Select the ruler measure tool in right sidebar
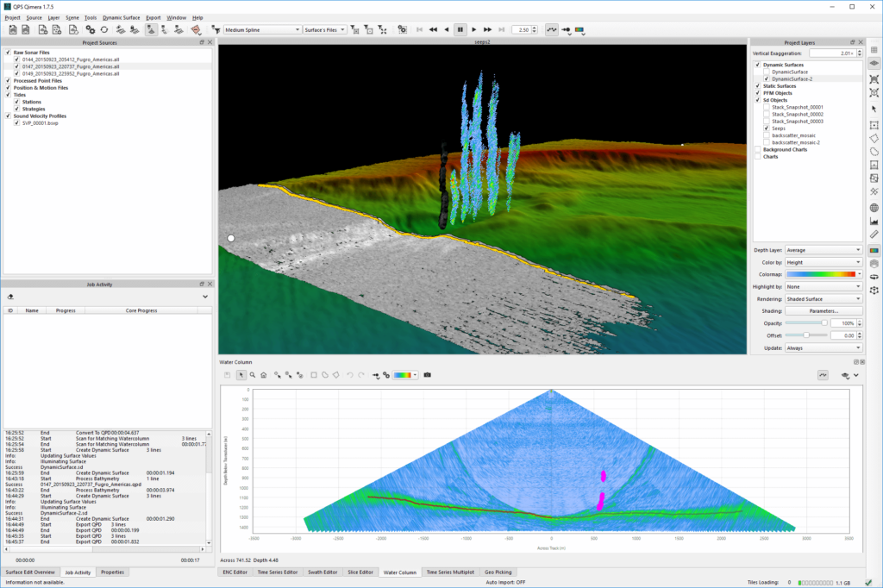The height and width of the screenshot is (588, 883). [874, 234]
